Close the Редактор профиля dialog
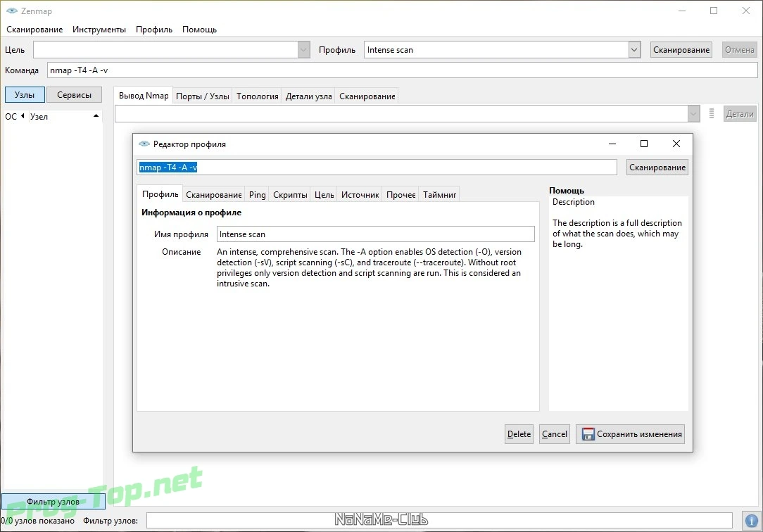This screenshot has width=763, height=532. 676,144
